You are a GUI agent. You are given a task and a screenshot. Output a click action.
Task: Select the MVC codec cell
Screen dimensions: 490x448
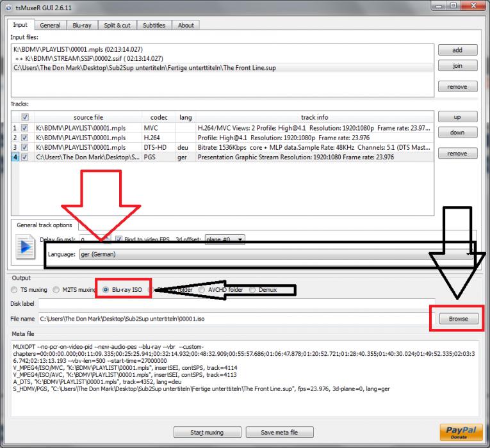(159, 128)
